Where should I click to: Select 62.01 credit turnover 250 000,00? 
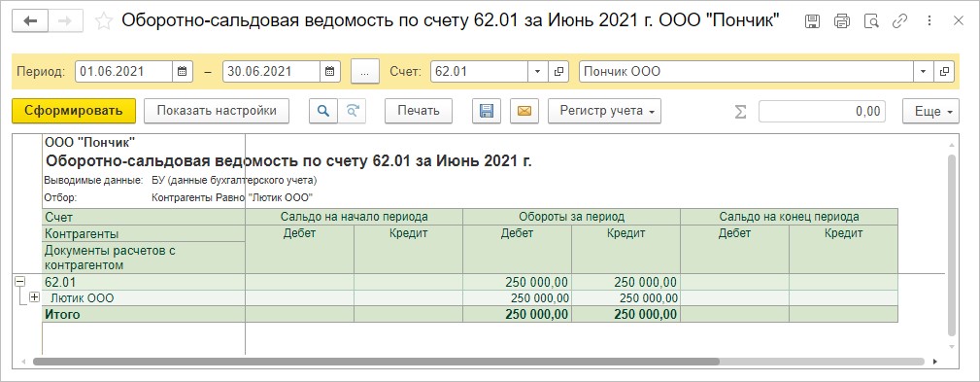(625, 282)
